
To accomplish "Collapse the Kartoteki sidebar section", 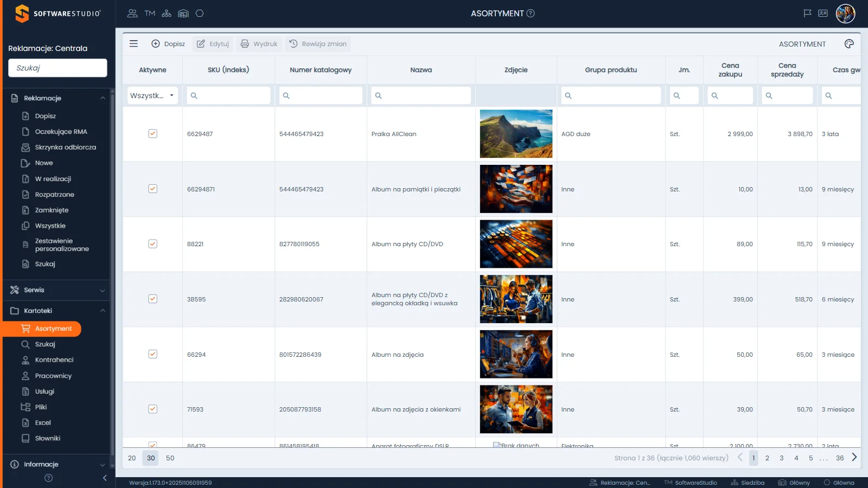I will (103, 311).
